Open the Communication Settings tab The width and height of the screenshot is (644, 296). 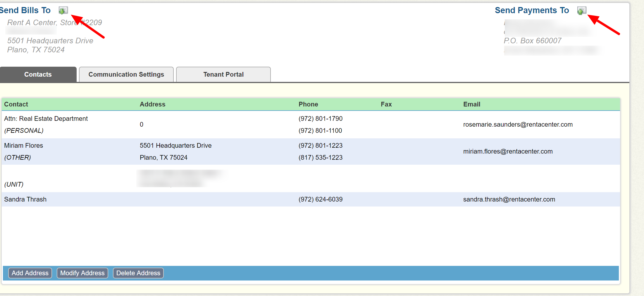[x=126, y=74]
